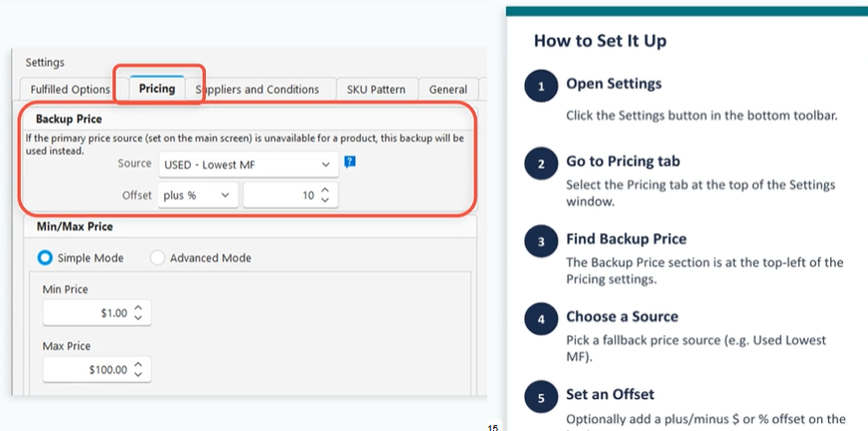Click the blue help icon beside Source
The width and height of the screenshot is (868, 431).
[x=350, y=162]
